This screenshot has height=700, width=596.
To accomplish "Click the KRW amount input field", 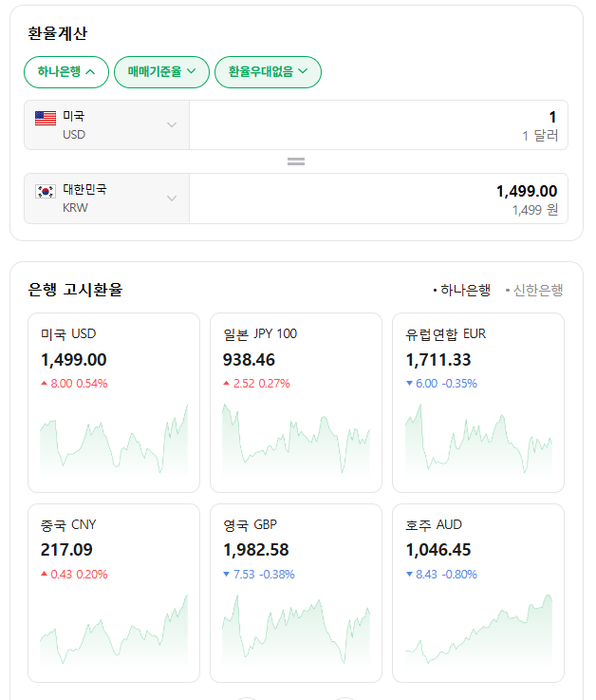I will pyautogui.click(x=378, y=199).
